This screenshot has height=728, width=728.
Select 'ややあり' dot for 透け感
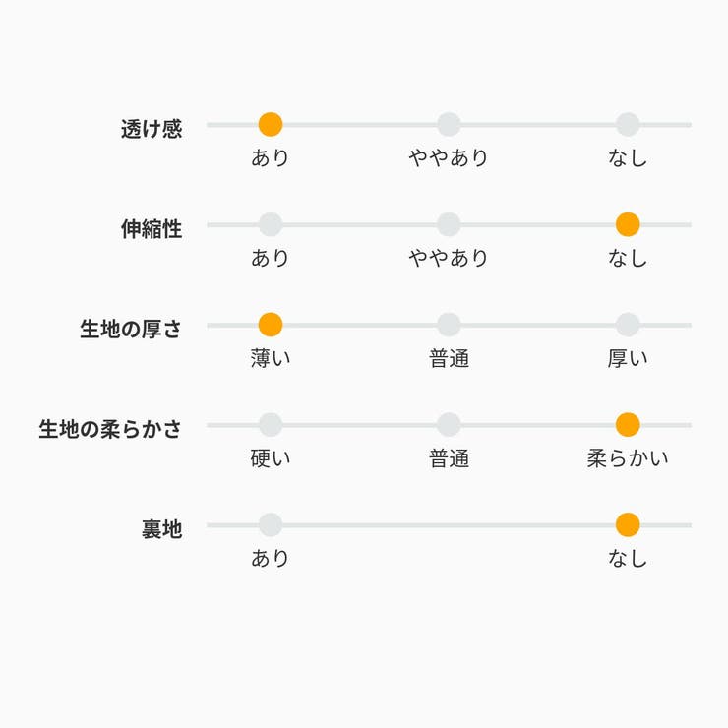[449, 125]
